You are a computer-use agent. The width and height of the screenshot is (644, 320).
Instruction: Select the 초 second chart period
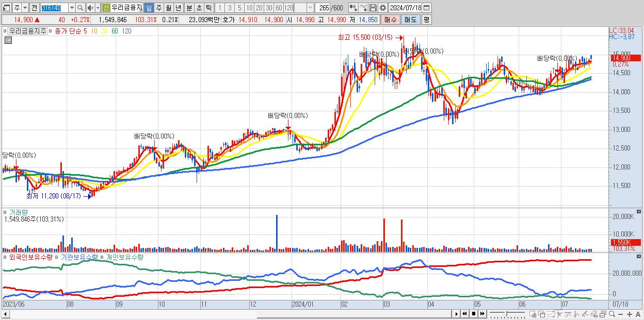coord(198,8)
